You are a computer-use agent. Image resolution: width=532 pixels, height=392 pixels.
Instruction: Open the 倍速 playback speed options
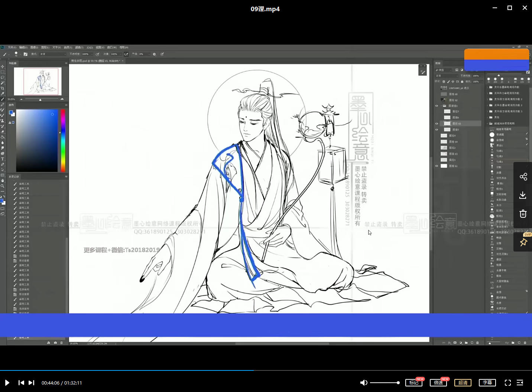[x=438, y=383]
